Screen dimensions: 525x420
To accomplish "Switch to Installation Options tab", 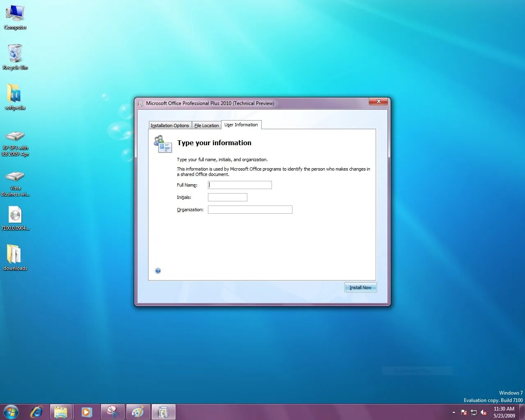I will point(170,126).
